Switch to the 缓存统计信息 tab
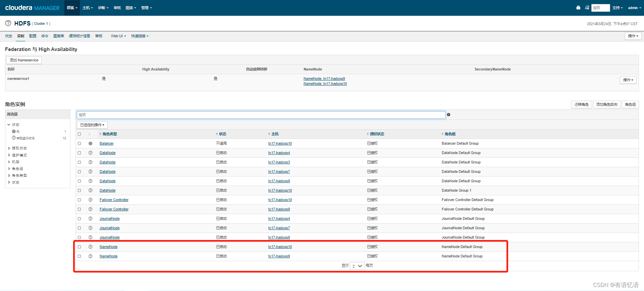 (79, 36)
